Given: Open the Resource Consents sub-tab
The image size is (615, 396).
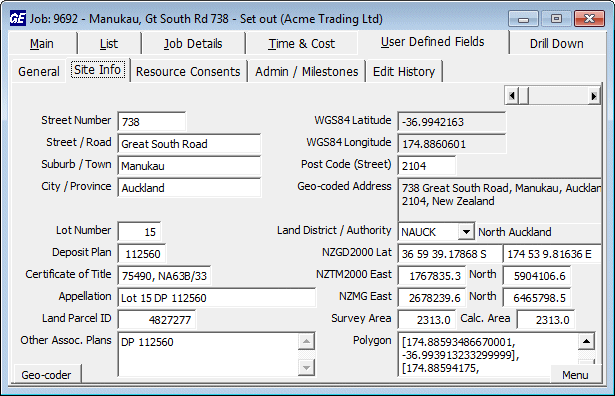Looking at the screenshot, I should (x=188, y=71).
